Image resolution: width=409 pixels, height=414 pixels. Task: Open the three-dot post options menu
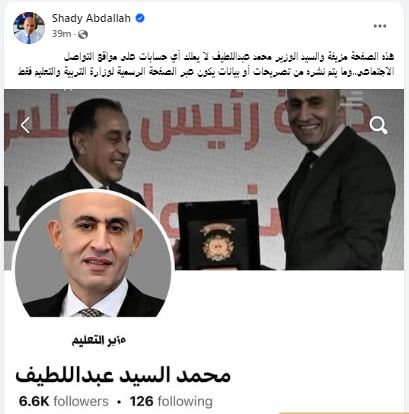pyautogui.click(x=380, y=26)
